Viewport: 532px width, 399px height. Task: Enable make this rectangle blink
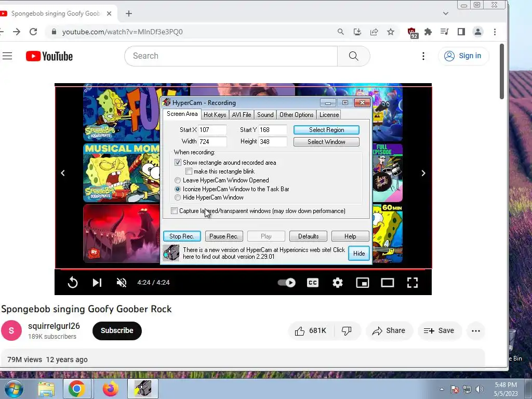189,171
